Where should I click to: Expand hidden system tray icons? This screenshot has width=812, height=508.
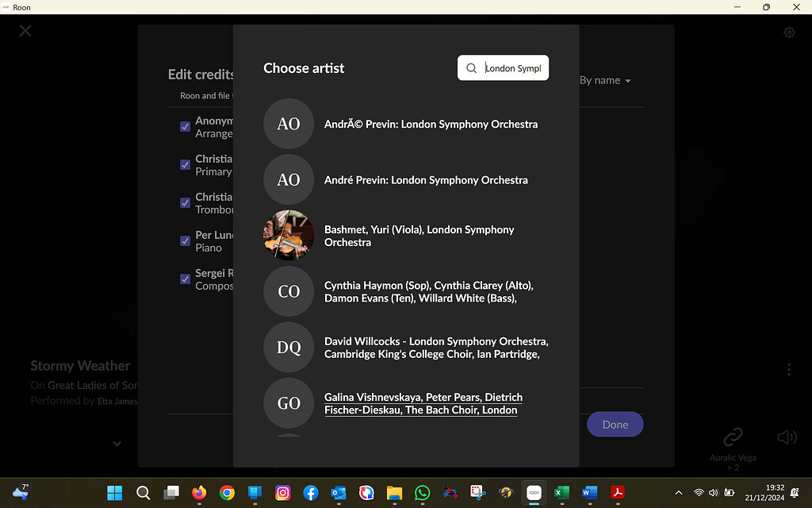click(680, 492)
